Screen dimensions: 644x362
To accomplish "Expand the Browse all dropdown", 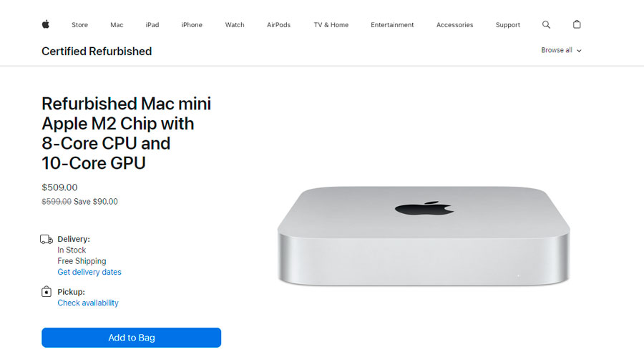I will point(561,50).
